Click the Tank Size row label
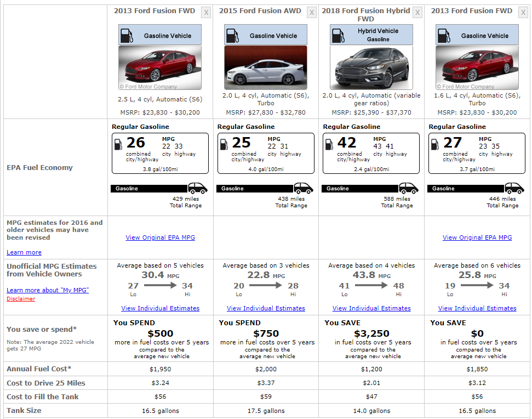Image resolution: width=532 pixels, height=419 pixels. [24, 411]
